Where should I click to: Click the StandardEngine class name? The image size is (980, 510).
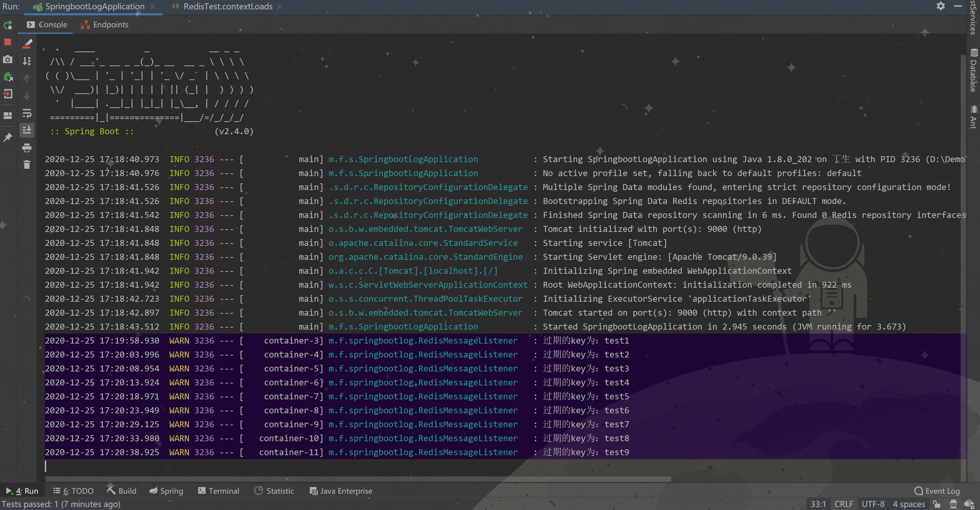pos(425,257)
